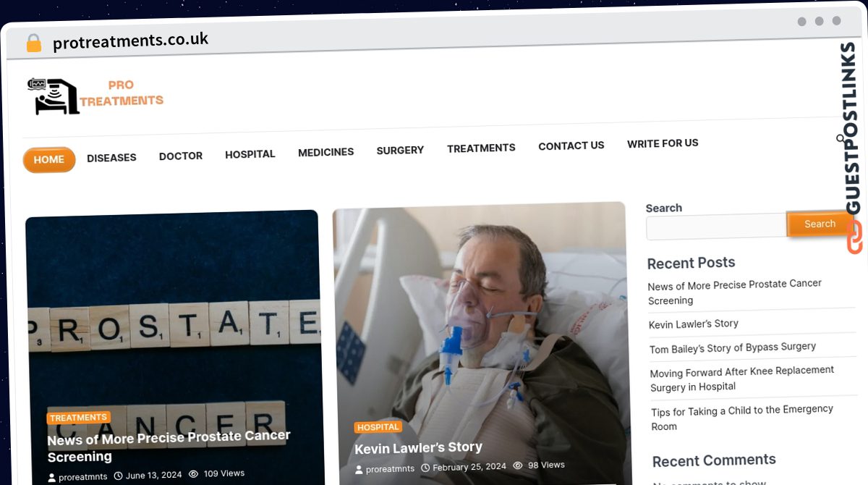Click eye icon next to 109 Views
This screenshot has height=485, width=868.
tap(193, 473)
